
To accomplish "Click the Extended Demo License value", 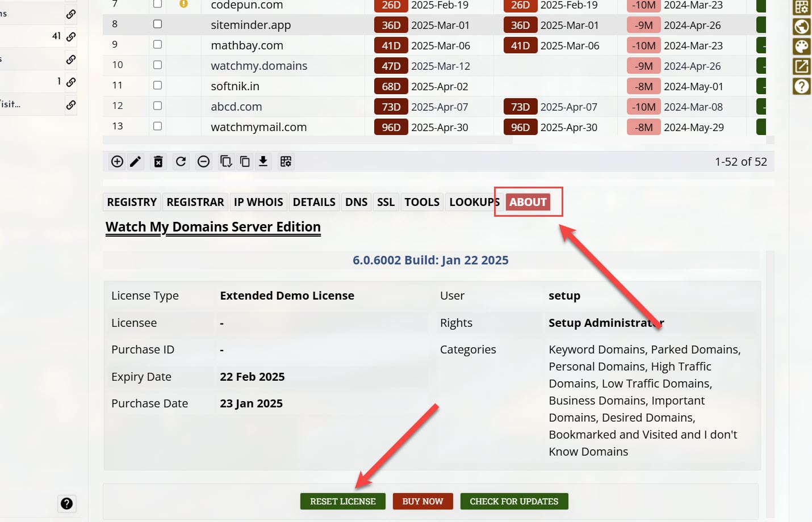I will tap(287, 296).
